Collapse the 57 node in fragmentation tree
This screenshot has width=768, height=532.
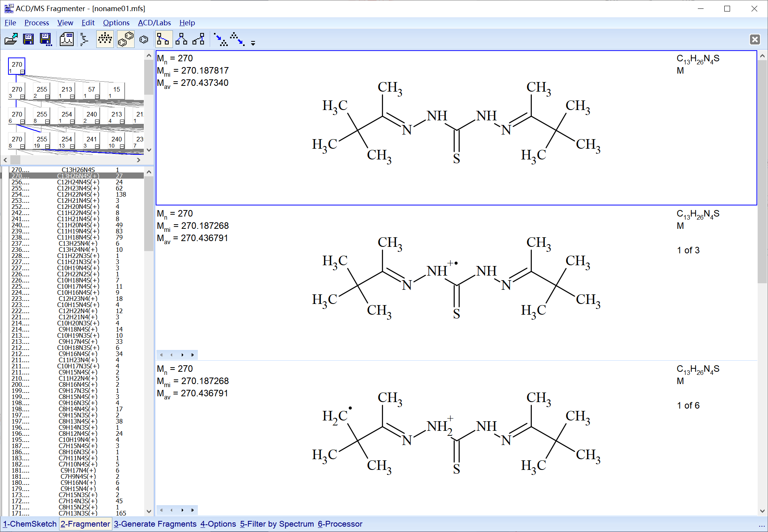point(97,97)
